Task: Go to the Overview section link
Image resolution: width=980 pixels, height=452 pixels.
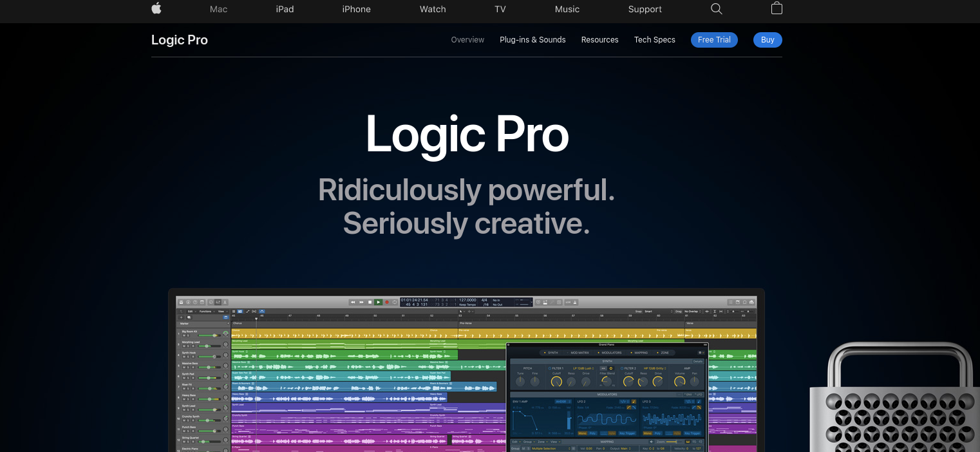Action: pos(467,40)
